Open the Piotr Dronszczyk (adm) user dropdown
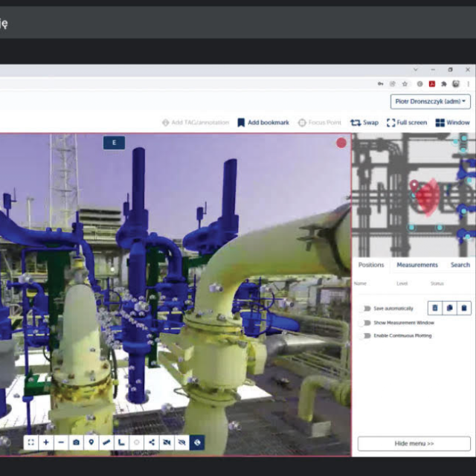This screenshot has height=476, width=476. point(430,101)
